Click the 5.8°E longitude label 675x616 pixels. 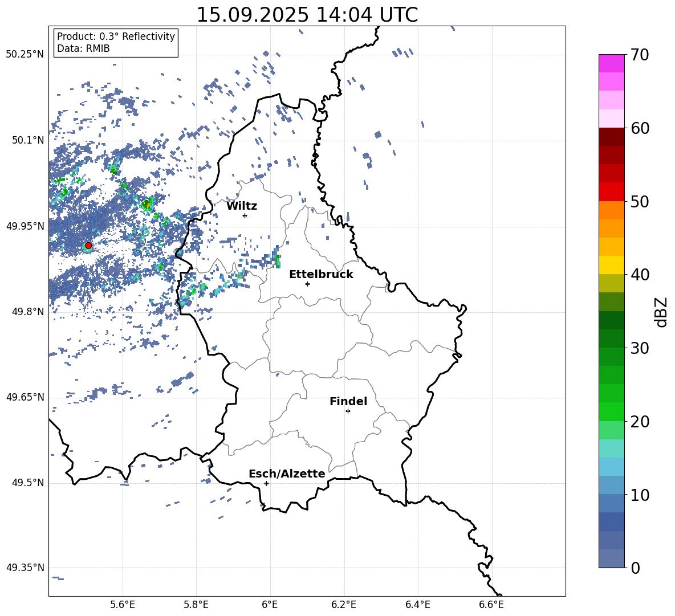coord(196,605)
